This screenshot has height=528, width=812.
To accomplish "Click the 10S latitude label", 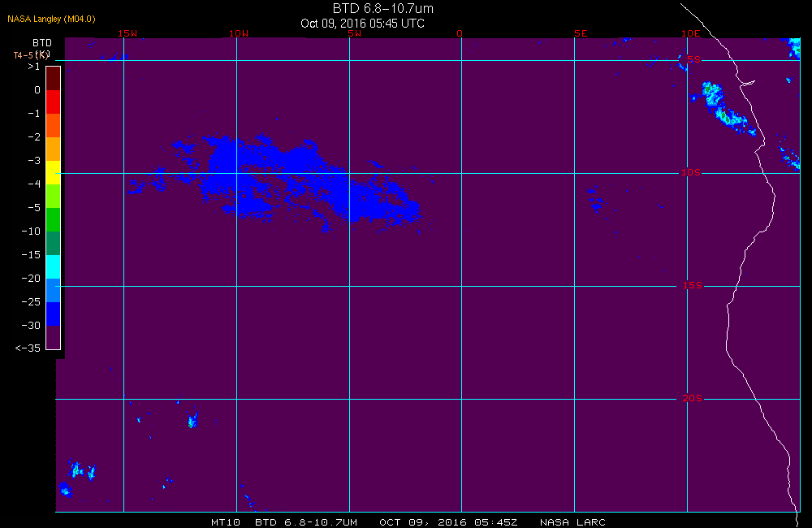I will [x=691, y=172].
